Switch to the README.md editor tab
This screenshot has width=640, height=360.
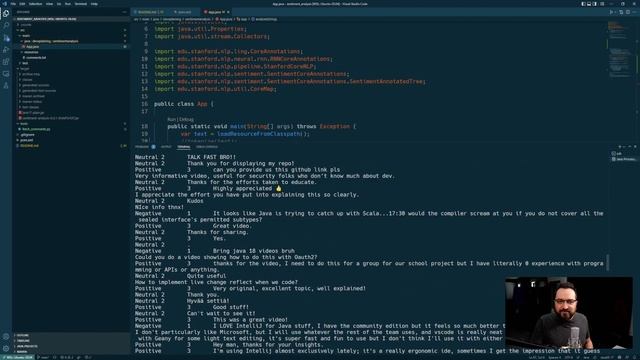(149, 12)
